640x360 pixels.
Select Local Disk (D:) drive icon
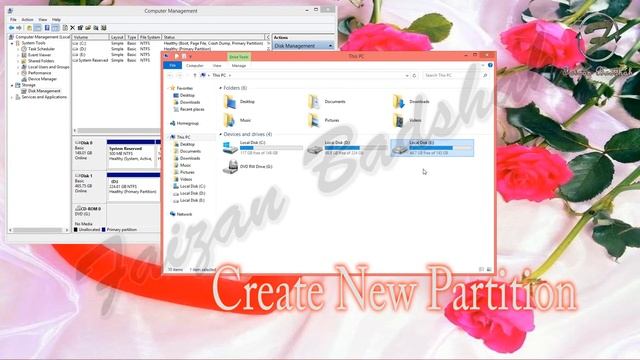tap(315, 149)
